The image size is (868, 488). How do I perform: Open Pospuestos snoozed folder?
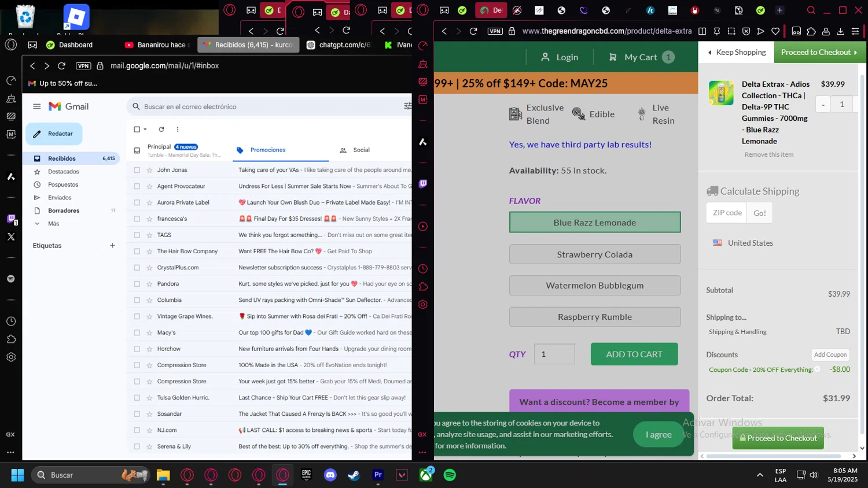coord(63,184)
